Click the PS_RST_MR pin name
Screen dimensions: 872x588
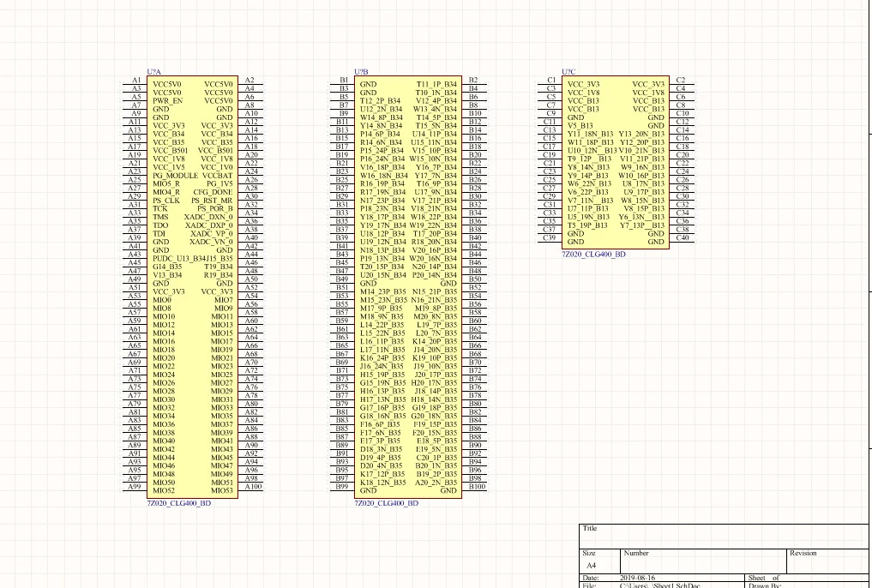point(212,201)
